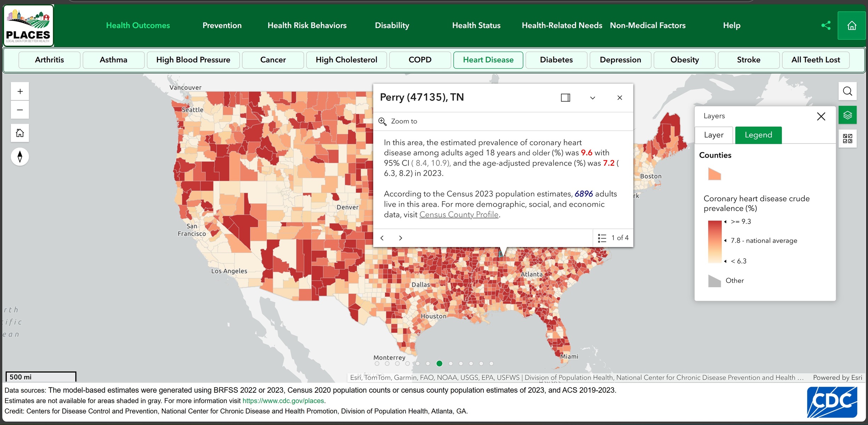Toggle the Obesity measure
The height and width of the screenshot is (425, 868).
pyautogui.click(x=684, y=60)
